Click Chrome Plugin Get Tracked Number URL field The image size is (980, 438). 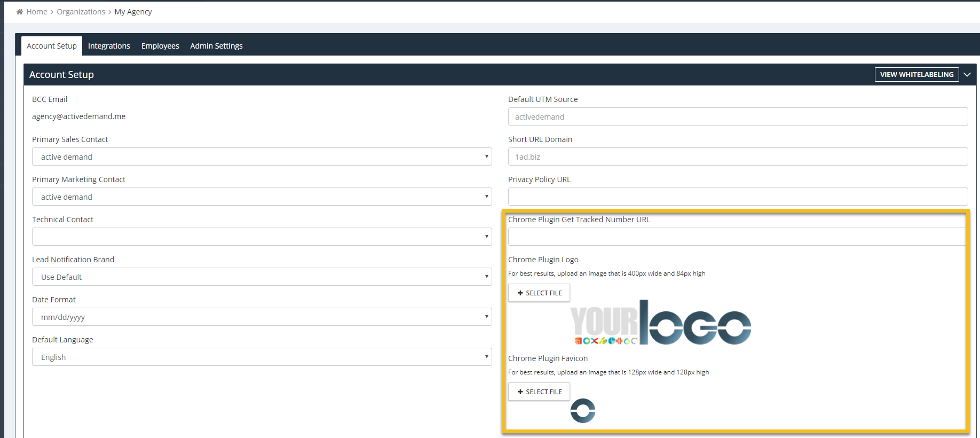(737, 237)
